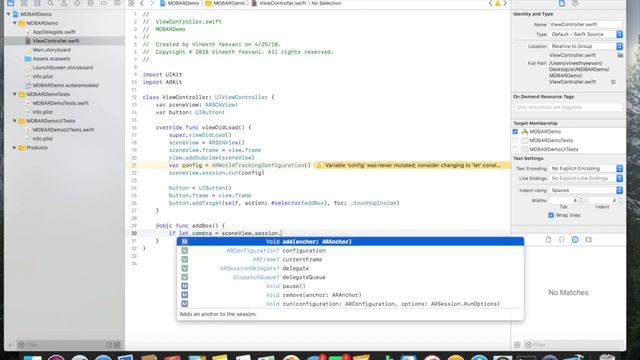Collapse the MDBARDemo project root

[9, 14]
